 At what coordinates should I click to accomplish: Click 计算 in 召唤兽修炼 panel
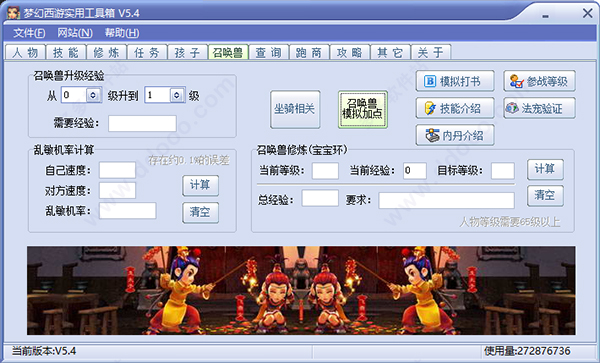point(545,169)
